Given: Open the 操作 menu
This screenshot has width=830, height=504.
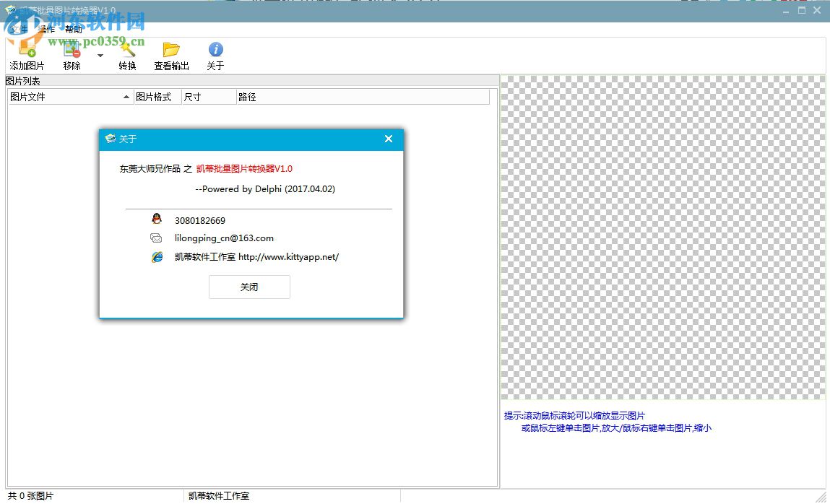Looking at the screenshot, I should pos(46,30).
